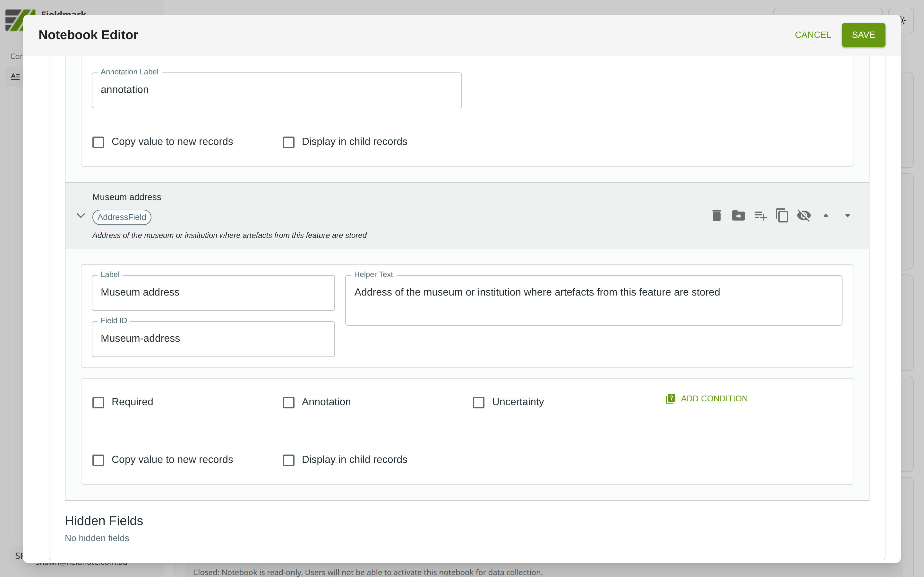Click the add field below icon
The height and width of the screenshot is (577, 924).
pyautogui.click(x=760, y=216)
